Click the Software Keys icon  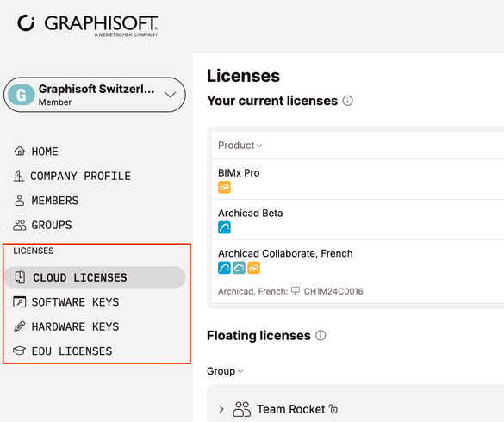coord(19,302)
